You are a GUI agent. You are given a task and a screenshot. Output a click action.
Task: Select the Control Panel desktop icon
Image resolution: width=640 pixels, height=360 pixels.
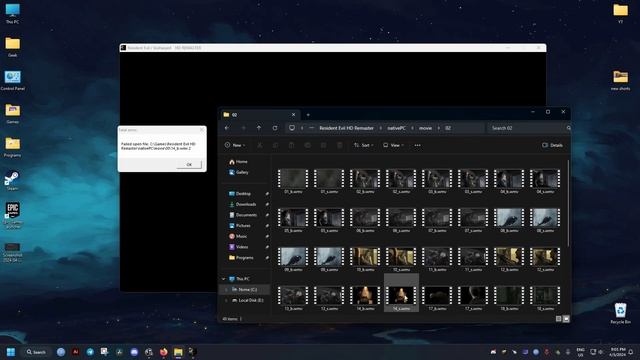tap(12, 80)
